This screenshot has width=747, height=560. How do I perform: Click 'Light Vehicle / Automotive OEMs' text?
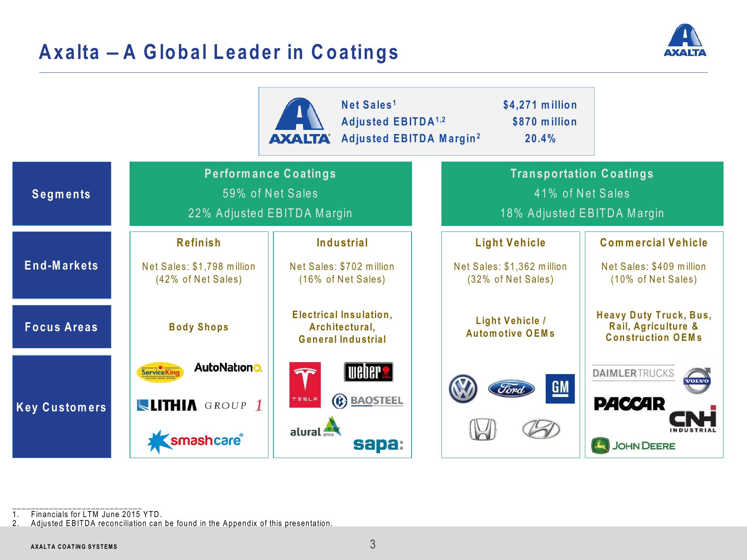tap(510, 327)
